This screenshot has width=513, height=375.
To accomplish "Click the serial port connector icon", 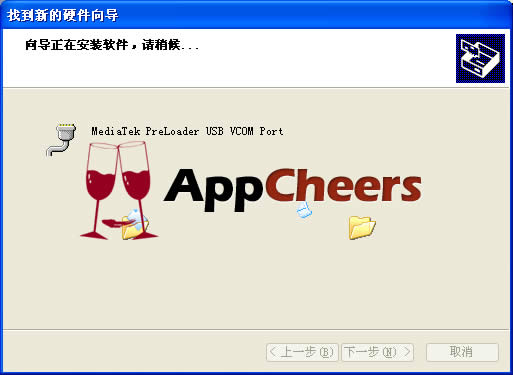I will point(61,139).
